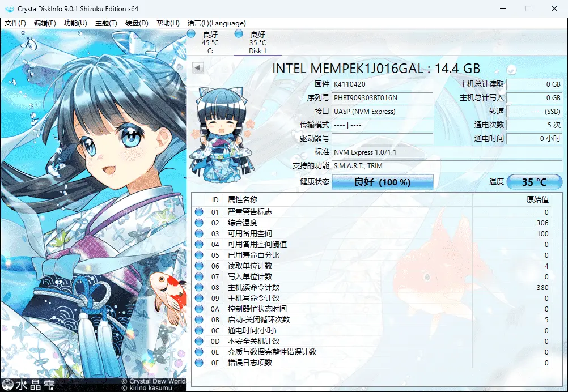Click the back navigation arrow above the disk title
This screenshot has width=568, height=392.
(x=197, y=68)
